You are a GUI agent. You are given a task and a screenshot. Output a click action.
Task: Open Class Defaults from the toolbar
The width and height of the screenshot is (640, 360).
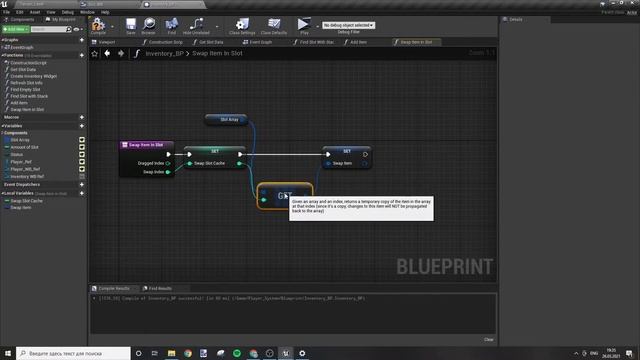[x=274, y=24]
